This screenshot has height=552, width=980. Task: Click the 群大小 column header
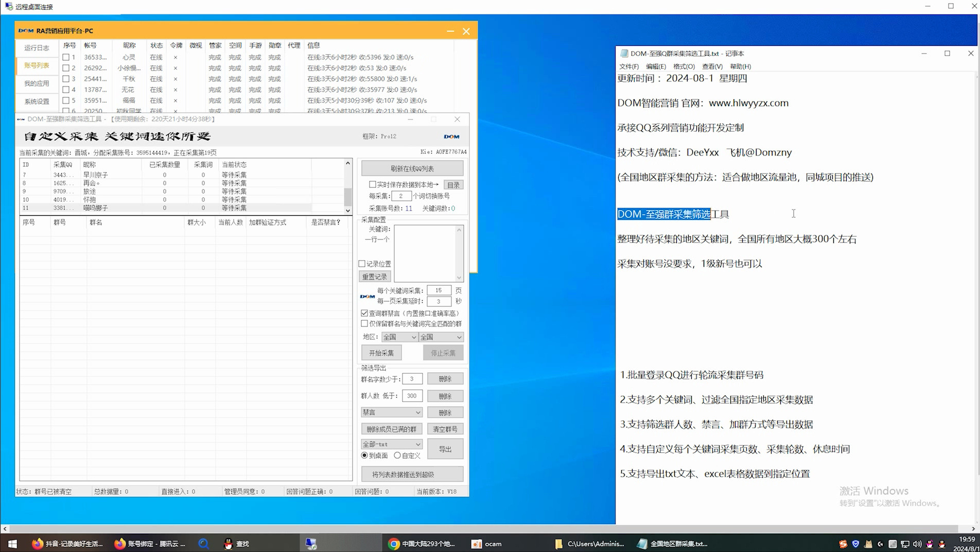click(197, 222)
